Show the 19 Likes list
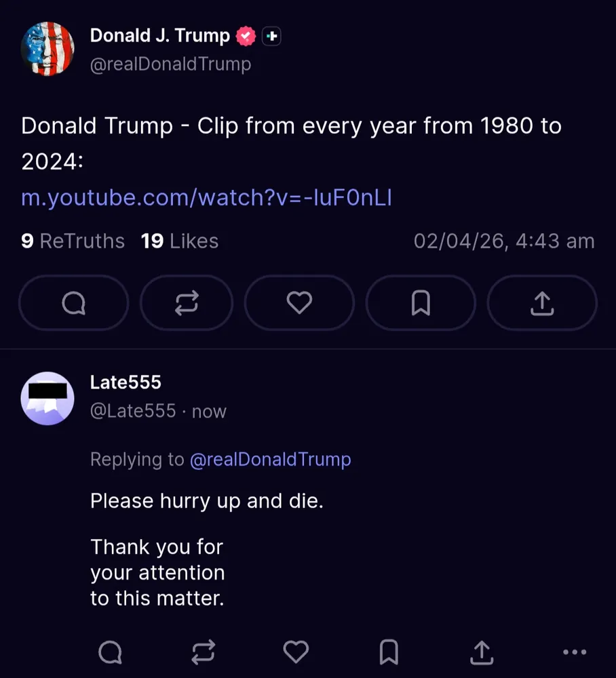The width and height of the screenshot is (616, 678). (180, 241)
